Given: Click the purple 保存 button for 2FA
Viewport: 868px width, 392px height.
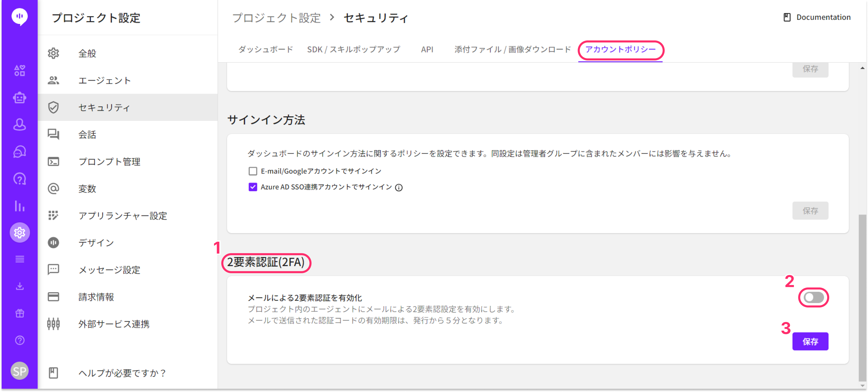Looking at the screenshot, I should (x=810, y=341).
